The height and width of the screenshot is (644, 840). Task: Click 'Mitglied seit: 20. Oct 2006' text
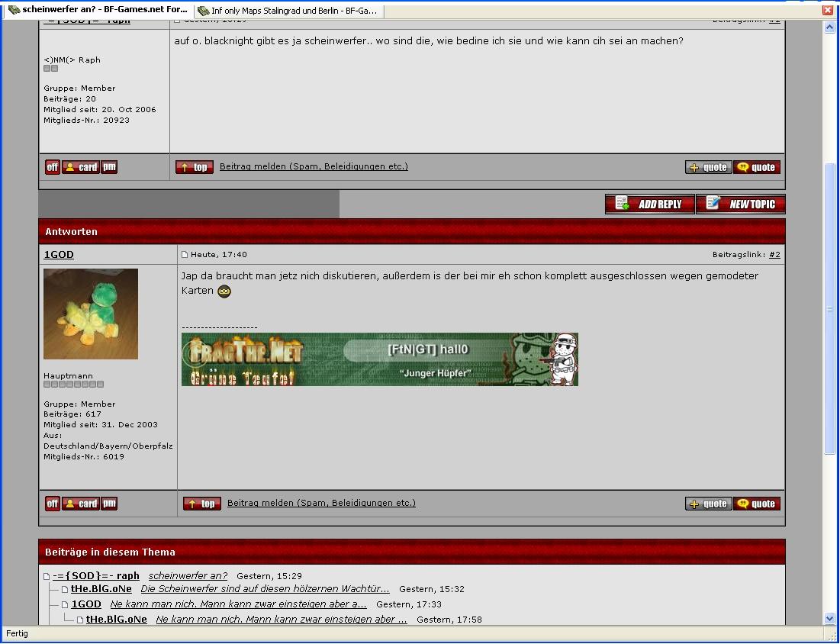pyautogui.click(x=100, y=109)
